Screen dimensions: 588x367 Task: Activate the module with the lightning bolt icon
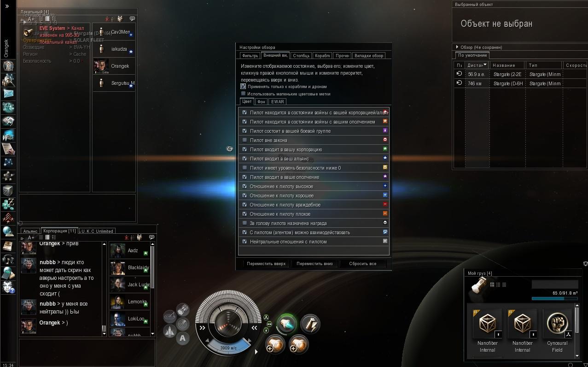310,324
